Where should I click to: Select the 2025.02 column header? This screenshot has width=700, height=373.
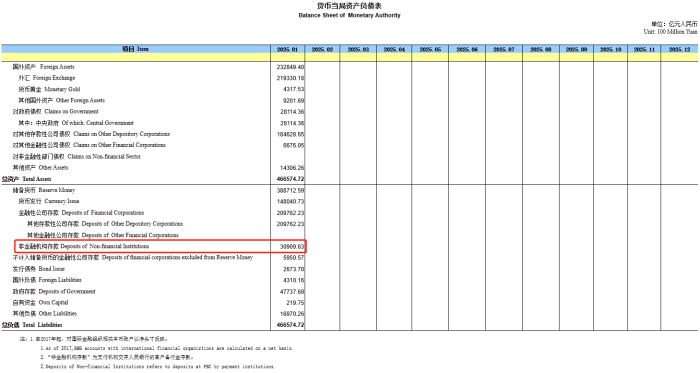[x=322, y=49]
